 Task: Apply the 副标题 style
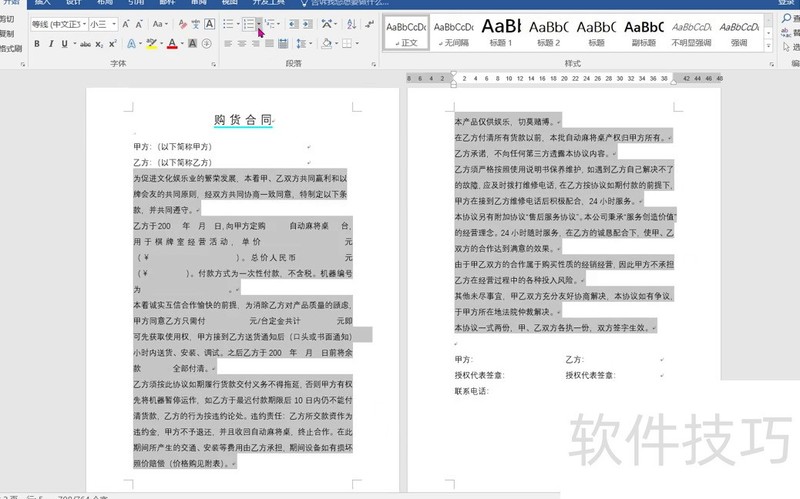click(x=643, y=33)
